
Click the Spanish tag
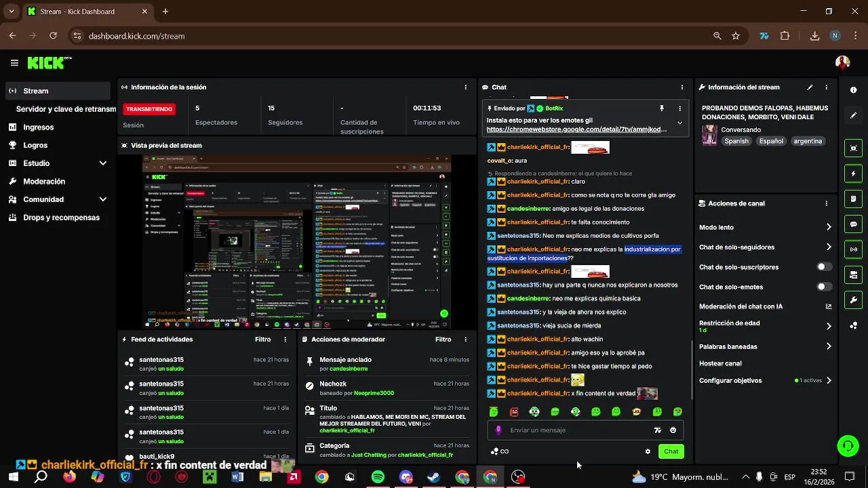tap(736, 141)
